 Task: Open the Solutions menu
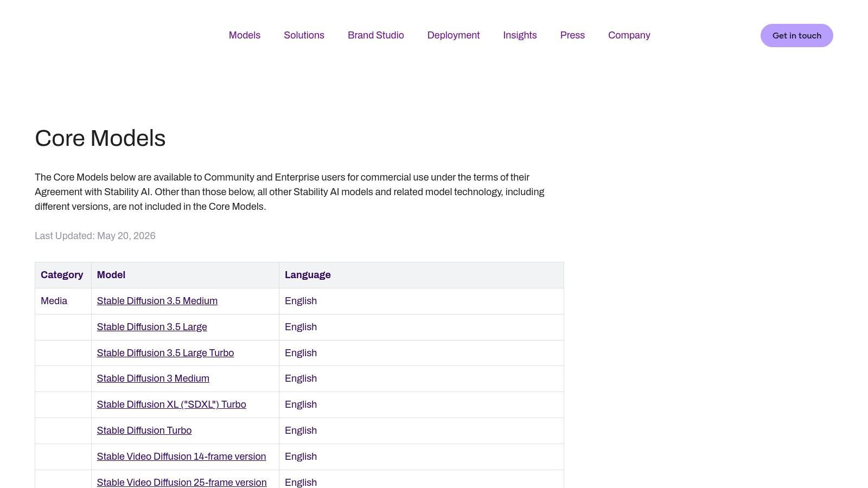(304, 35)
